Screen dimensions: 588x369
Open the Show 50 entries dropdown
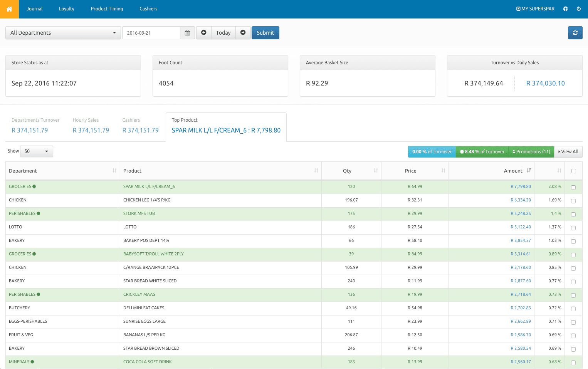37,151
